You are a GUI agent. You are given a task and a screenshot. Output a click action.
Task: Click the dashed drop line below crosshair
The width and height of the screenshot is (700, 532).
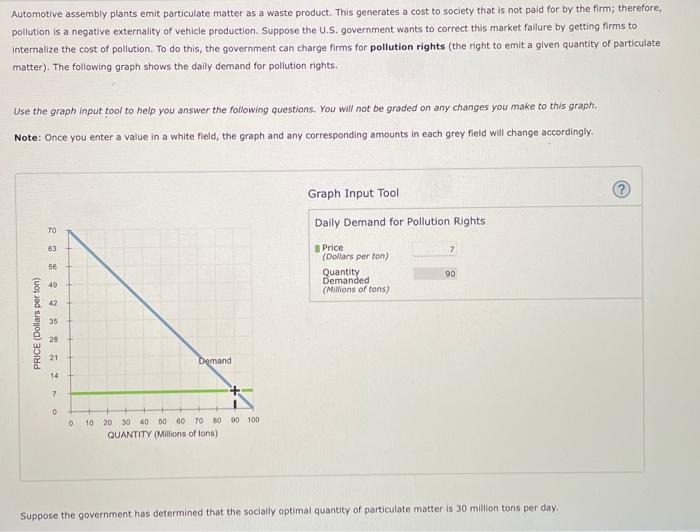(x=235, y=403)
